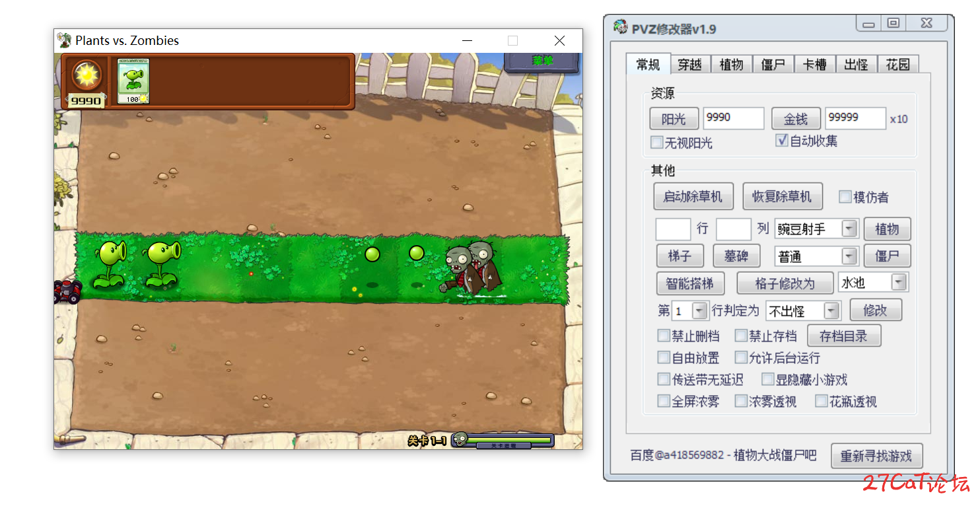
Task: Tick the 全屏浓雾 checkbox
Action: (664, 401)
